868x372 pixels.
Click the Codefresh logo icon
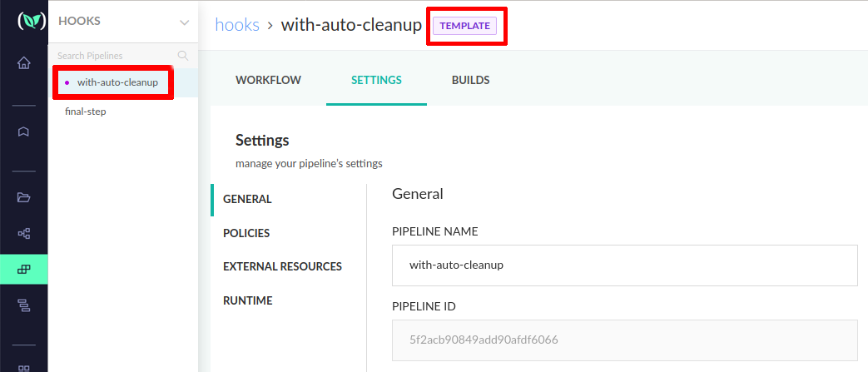coord(23,22)
